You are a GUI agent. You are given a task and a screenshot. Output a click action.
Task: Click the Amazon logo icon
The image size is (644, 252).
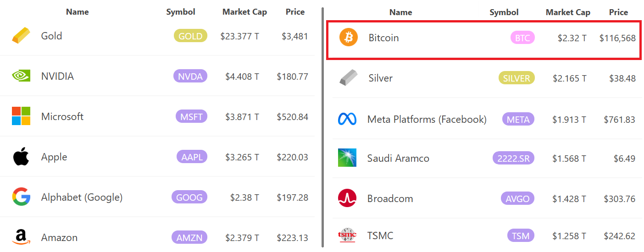pyautogui.click(x=21, y=237)
